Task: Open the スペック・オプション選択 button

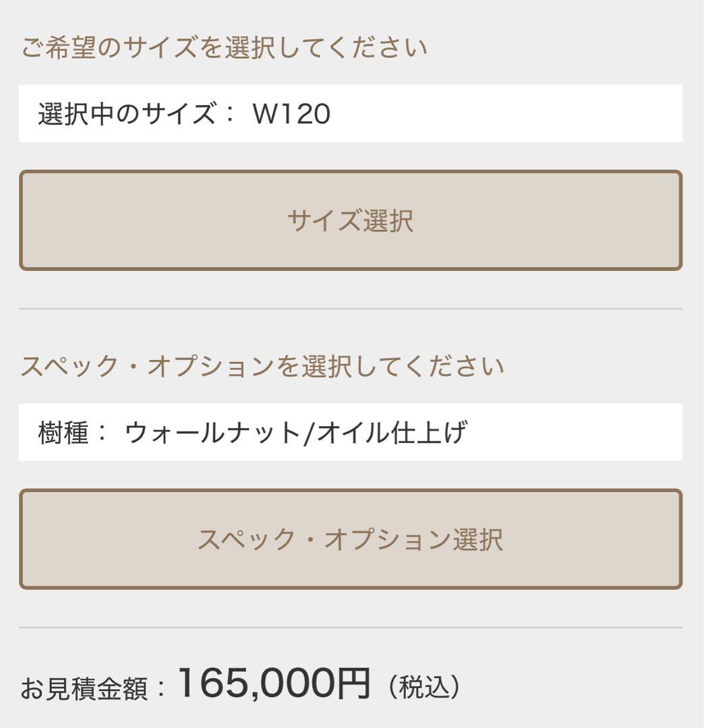Action: click(351, 539)
